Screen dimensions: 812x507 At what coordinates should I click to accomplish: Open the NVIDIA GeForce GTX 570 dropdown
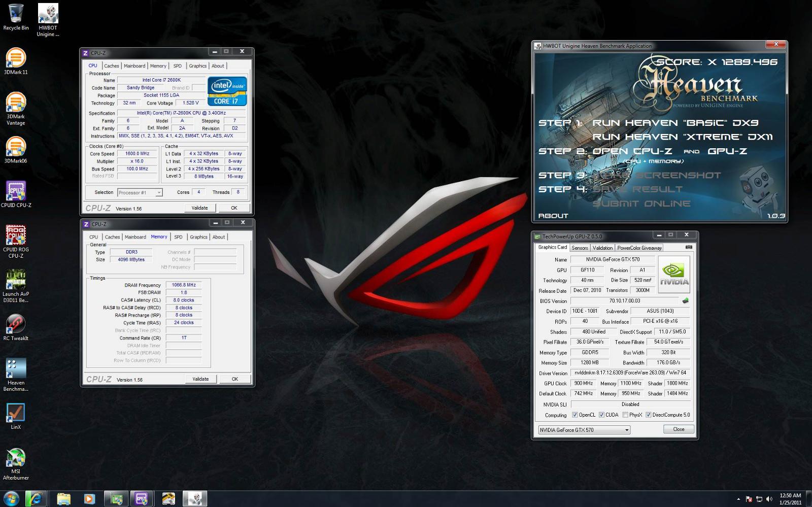(x=584, y=430)
